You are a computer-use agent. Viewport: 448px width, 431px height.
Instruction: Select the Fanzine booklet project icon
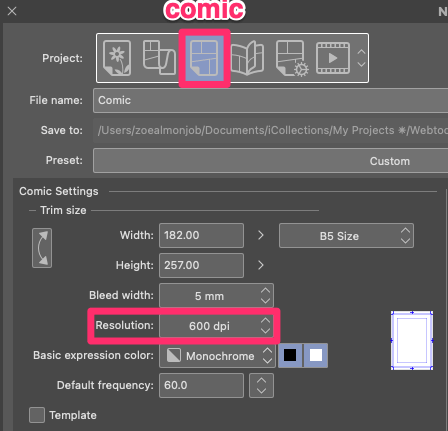pos(247,58)
